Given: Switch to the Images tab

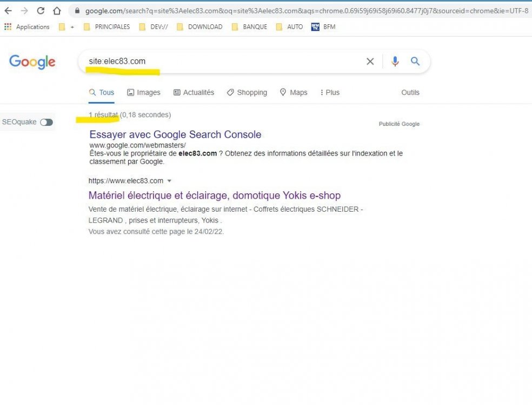Looking at the screenshot, I should click(x=143, y=92).
